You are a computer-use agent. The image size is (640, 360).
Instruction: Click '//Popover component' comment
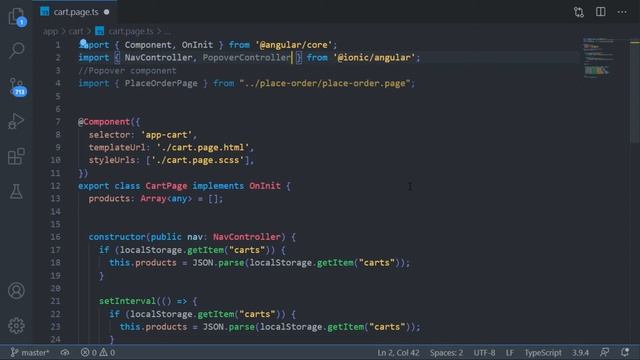pos(127,71)
